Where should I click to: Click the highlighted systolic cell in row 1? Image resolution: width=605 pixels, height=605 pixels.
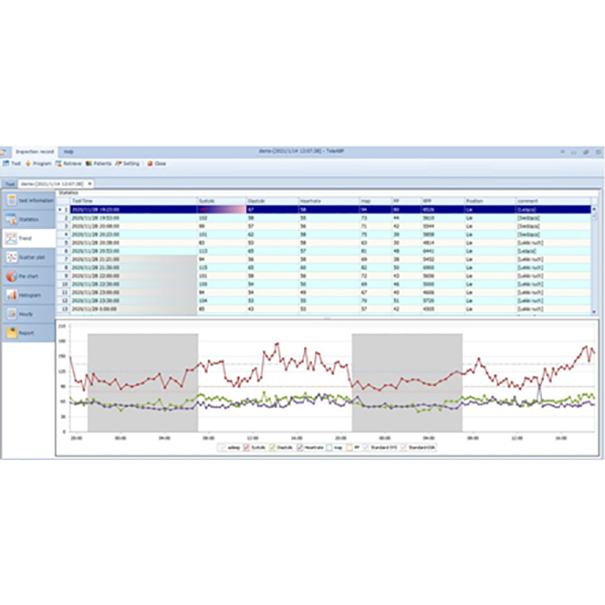222,210
